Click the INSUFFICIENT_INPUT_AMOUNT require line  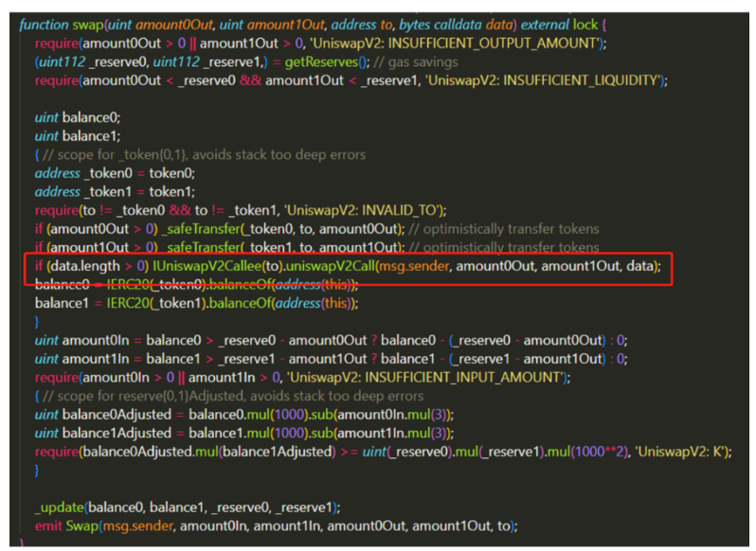[303, 377]
